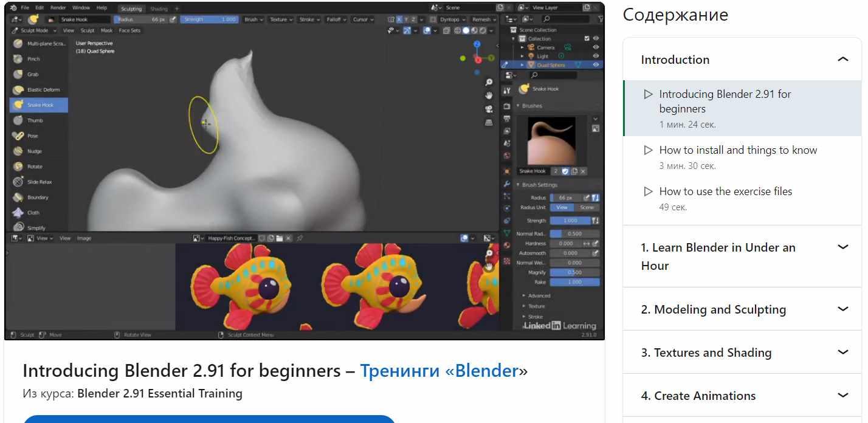
Task: Hide the Camera in outliner
Action: tap(596, 47)
